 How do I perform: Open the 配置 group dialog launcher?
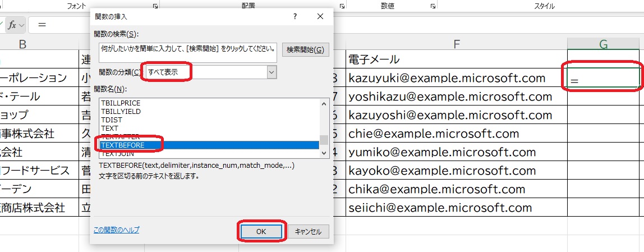coord(342,6)
